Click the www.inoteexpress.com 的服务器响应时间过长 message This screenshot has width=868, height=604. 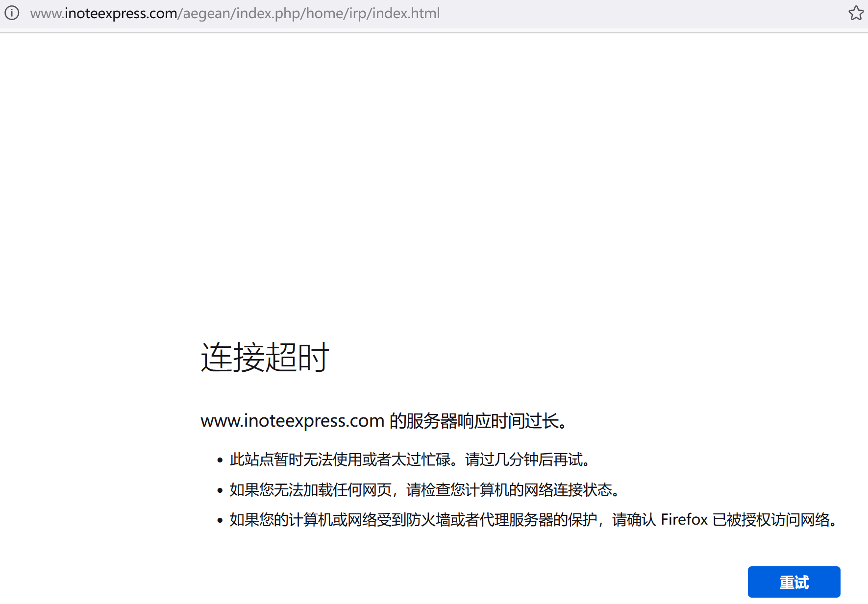click(385, 421)
